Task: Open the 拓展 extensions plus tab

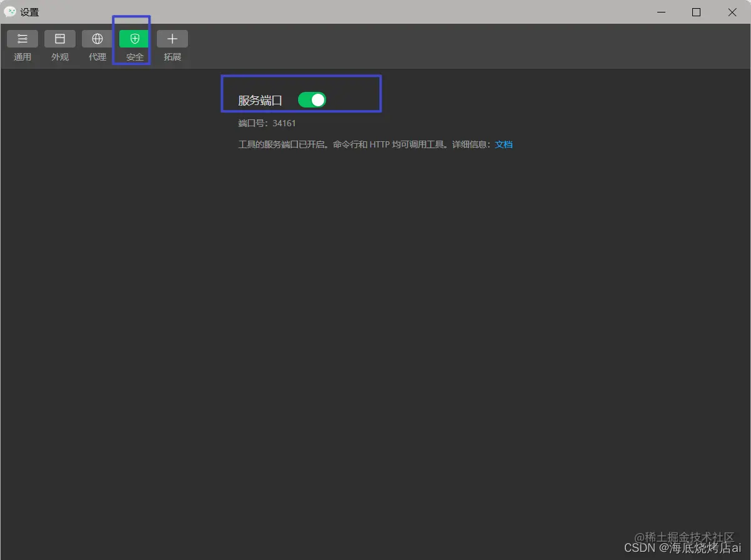Action: (172, 46)
